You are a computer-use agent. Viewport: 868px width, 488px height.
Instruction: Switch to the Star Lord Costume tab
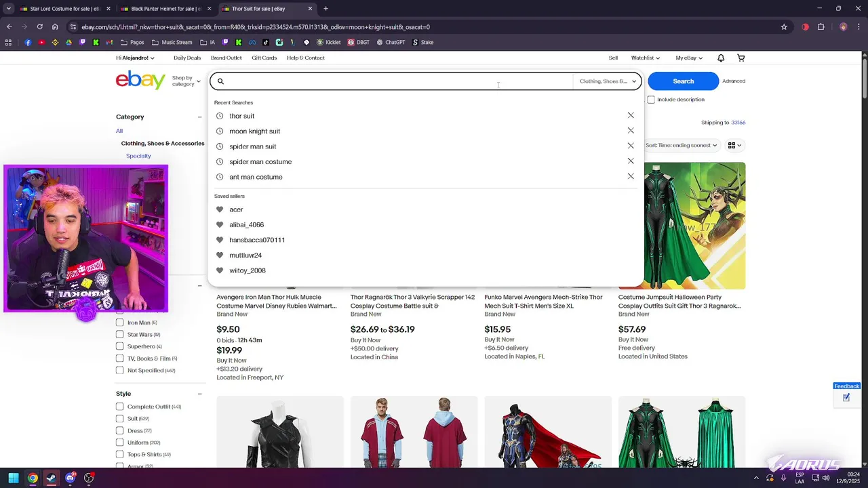[64, 9]
